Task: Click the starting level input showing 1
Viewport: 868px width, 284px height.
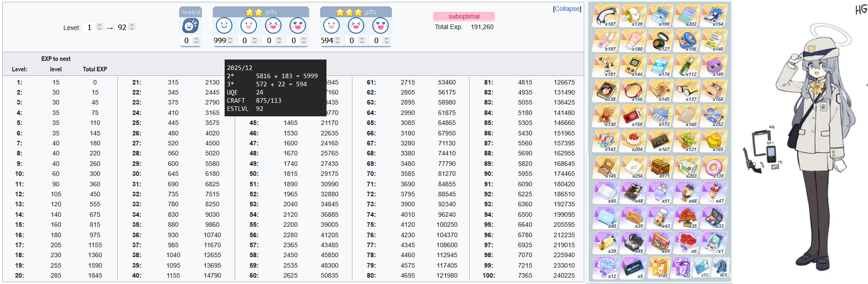Action: (x=94, y=27)
